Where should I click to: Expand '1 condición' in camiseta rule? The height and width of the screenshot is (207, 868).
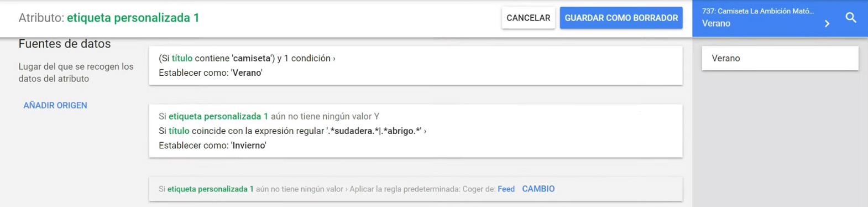pos(309,58)
